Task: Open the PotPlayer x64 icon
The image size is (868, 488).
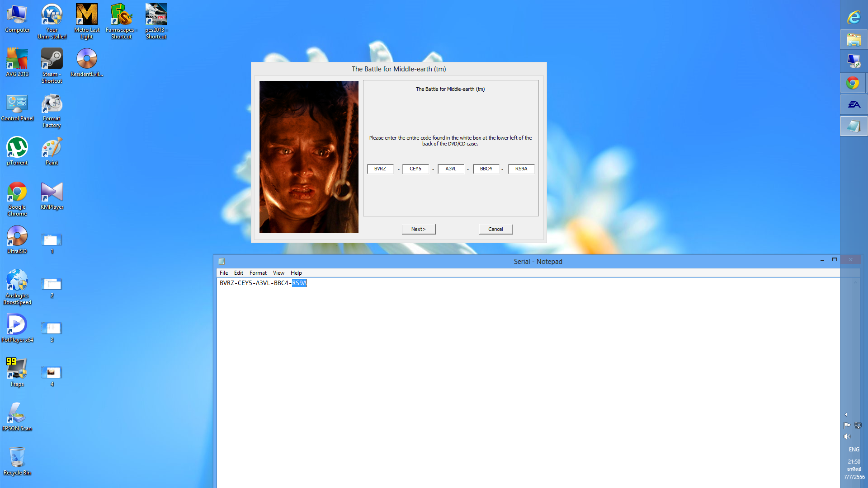Action: [x=17, y=325]
